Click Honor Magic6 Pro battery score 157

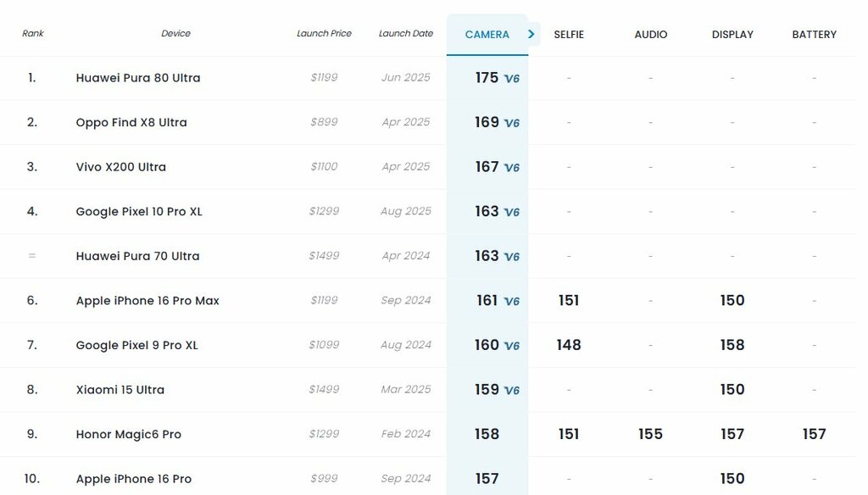814,434
